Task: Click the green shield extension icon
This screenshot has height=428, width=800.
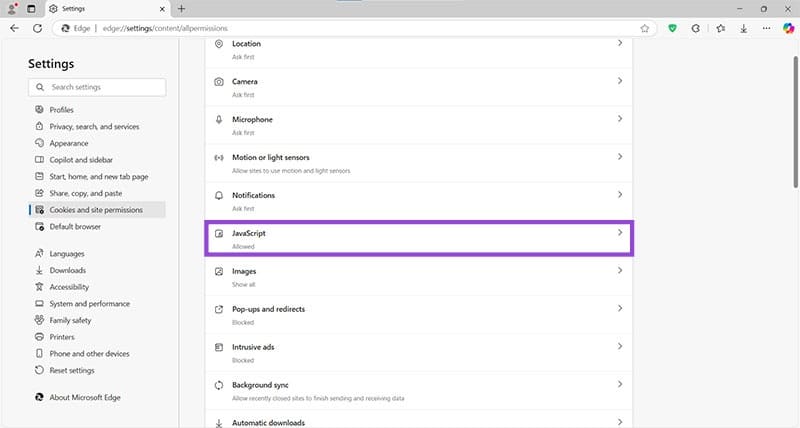Action: click(x=673, y=28)
